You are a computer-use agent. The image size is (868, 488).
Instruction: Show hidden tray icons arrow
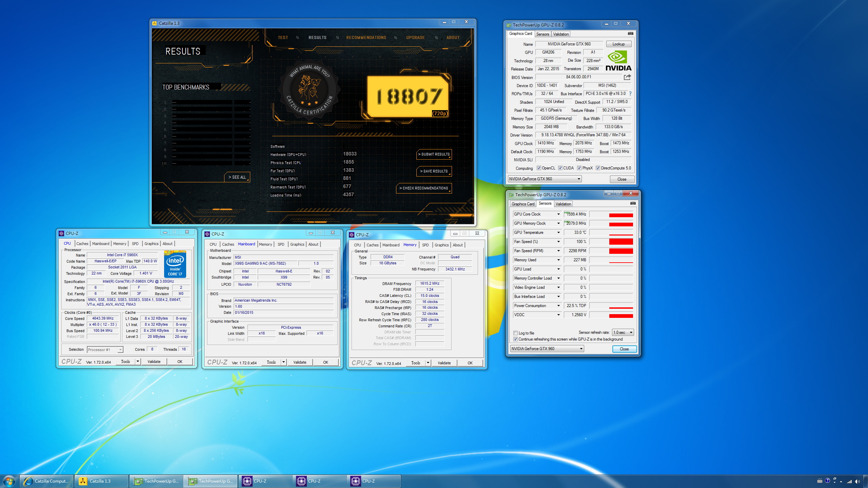tap(841, 482)
